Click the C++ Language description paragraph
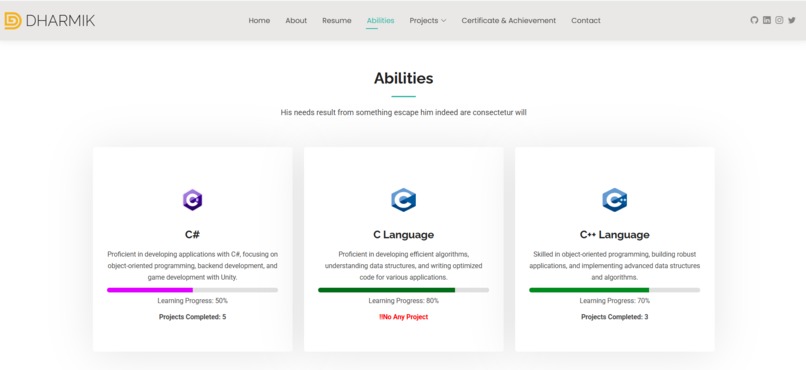The width and height of the screenshot is (806, 370). (614, 266)
